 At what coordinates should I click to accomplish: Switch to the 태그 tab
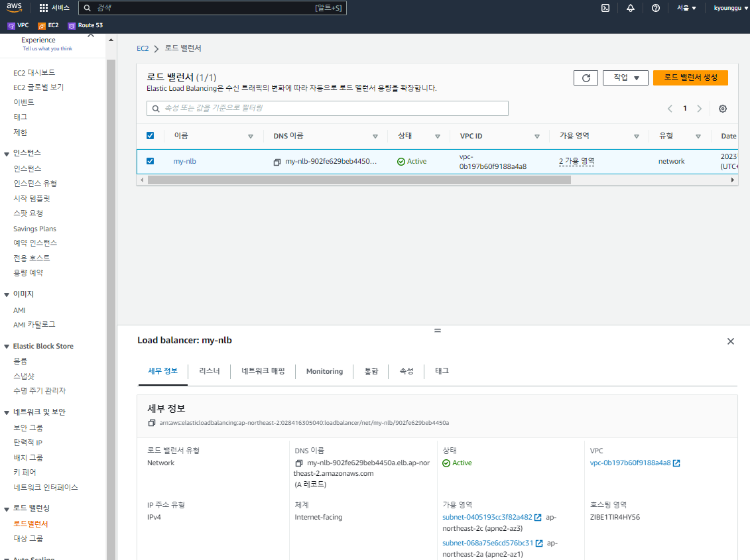pos(442,371)
